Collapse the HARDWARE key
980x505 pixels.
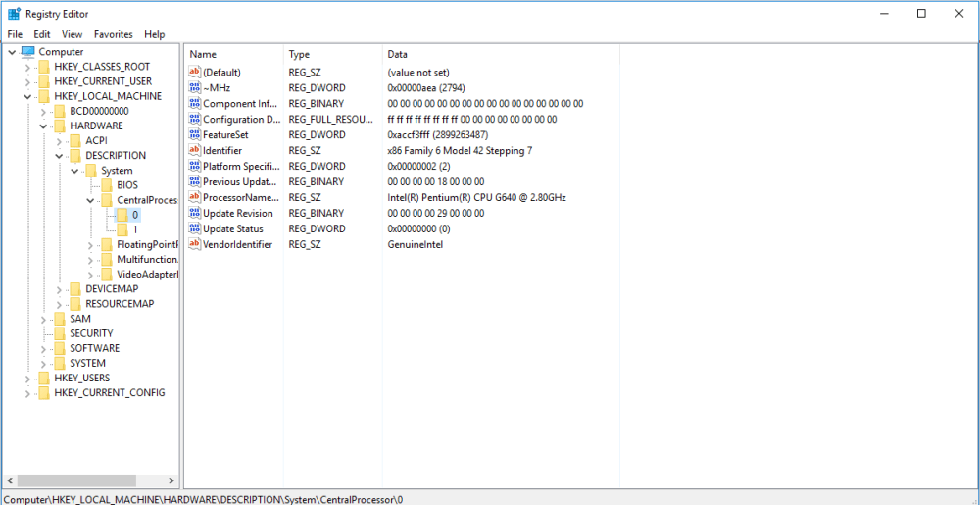[x=43, y=126]
